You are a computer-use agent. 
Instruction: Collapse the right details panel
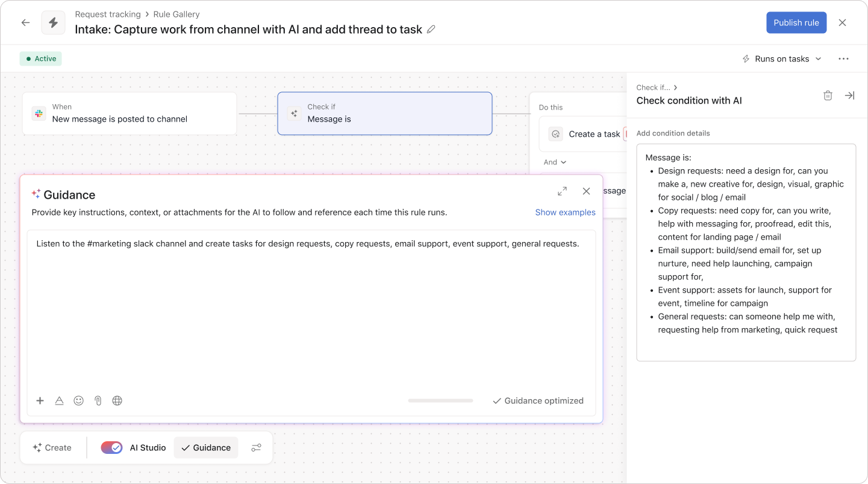pyautogui.click(x=849, y=95)
